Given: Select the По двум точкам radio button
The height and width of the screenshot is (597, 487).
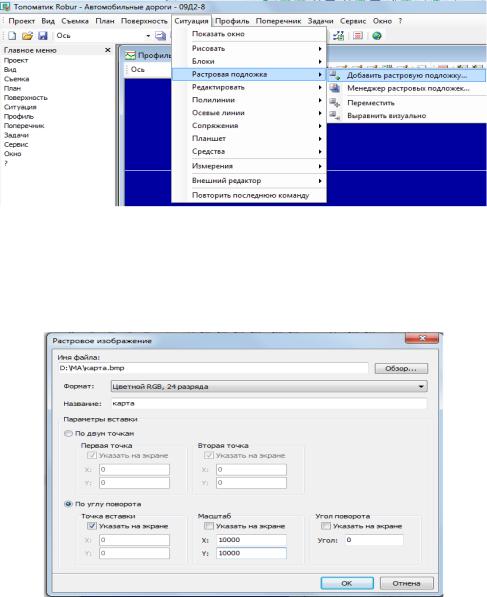Looking at the screenshot, I should tap(69, 433).
